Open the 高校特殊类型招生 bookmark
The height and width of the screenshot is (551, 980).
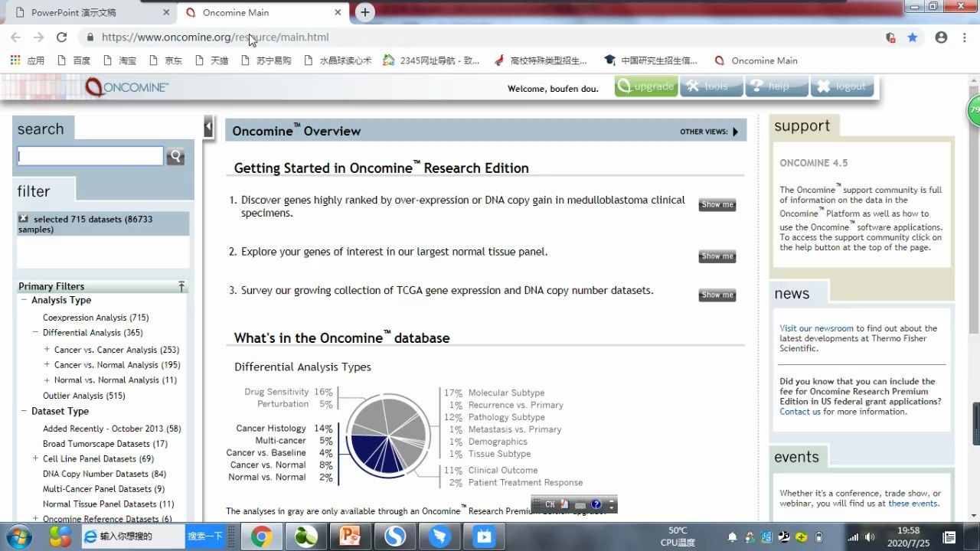click(x=541, y=60)
